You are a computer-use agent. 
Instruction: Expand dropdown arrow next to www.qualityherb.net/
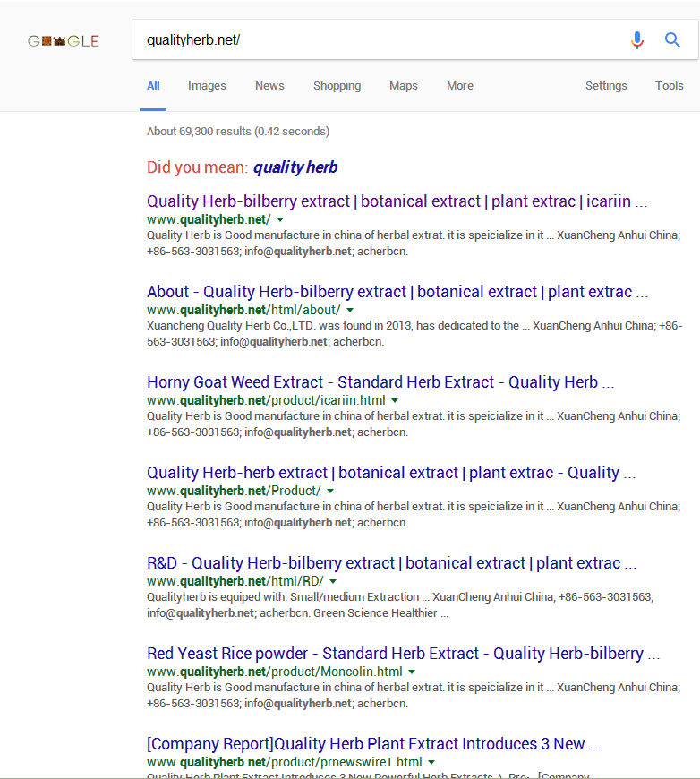pyautogui.click(x=280, y=219)
